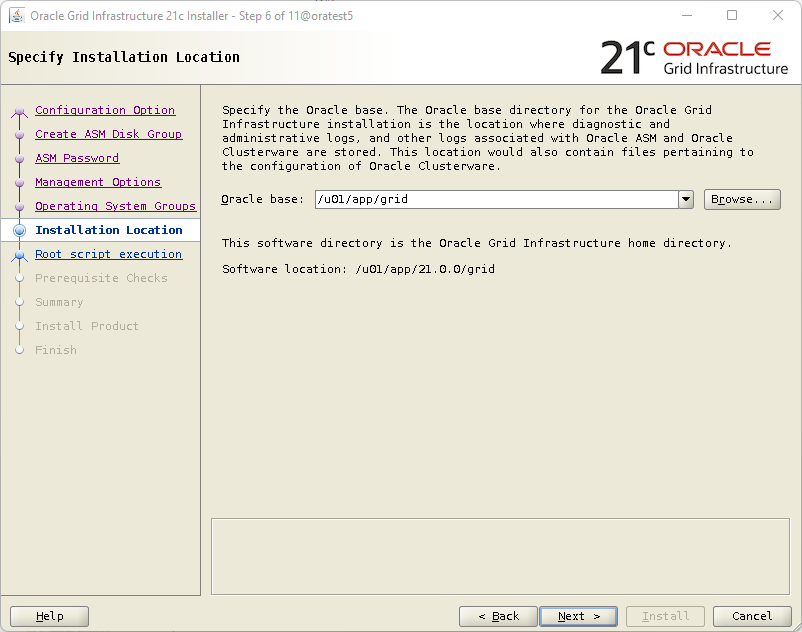Click the Java installer icon in title bar
Screen dimensions: 802x632
17,15
